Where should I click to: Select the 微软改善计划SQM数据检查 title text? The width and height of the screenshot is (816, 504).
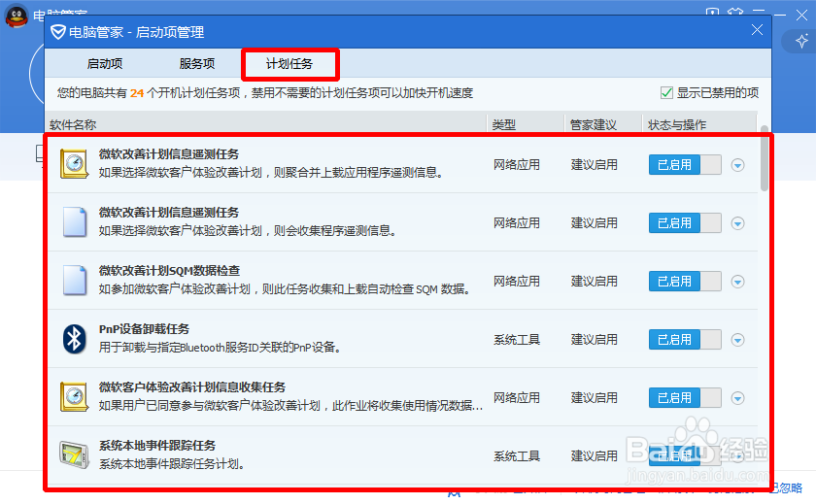pyautogui.click(x=170, y=271)
